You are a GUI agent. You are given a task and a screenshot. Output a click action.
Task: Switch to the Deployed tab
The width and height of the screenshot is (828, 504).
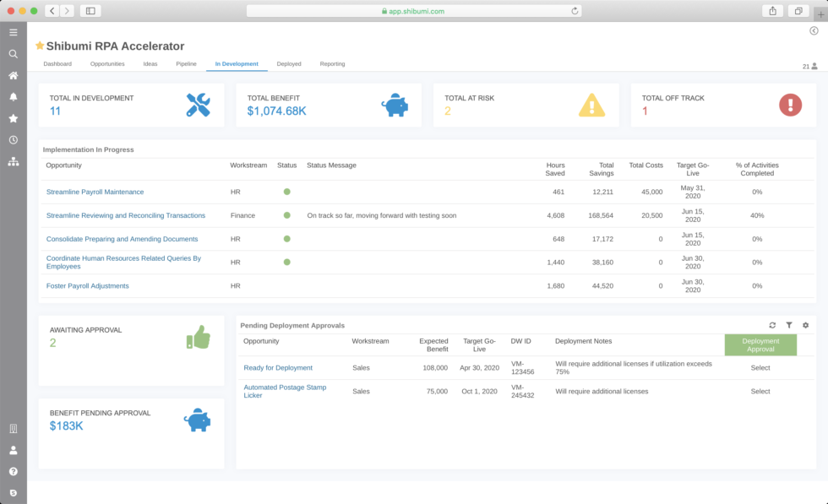tap(289, 63)
